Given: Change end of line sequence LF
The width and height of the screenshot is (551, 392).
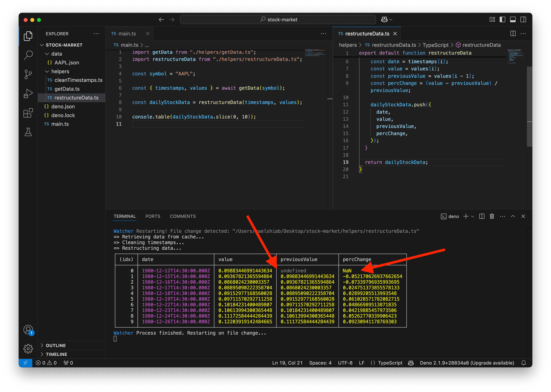Looking at the screenshot, I should coord(361,363).
